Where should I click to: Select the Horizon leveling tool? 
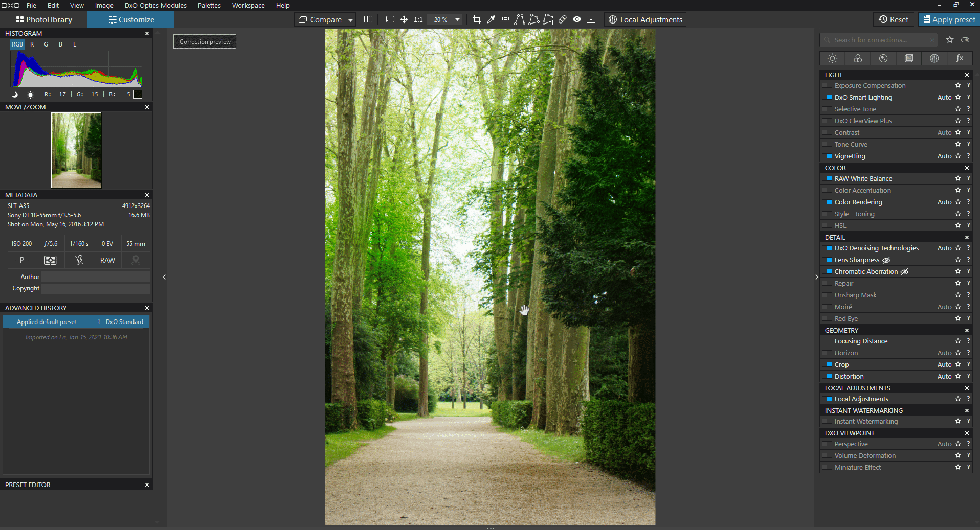coord(505,20)
